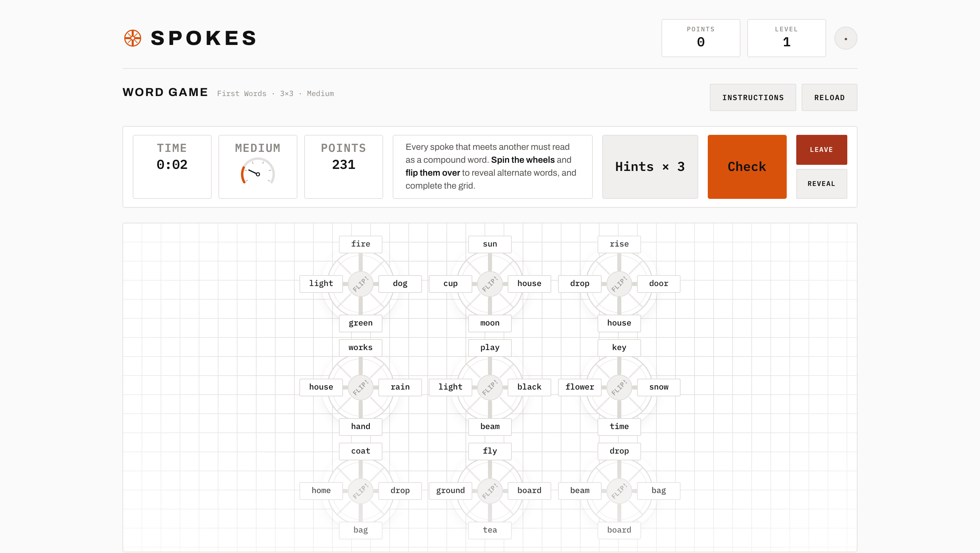Screen dimensions: 980x553
Task: Click the Reload button
Action: pyautogui.click(x=829, y=97)
